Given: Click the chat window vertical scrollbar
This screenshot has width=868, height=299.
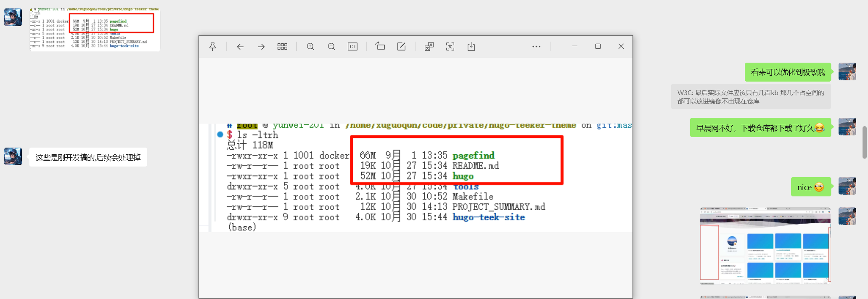Looking at the screenshot, I should (x=864, y=142).
